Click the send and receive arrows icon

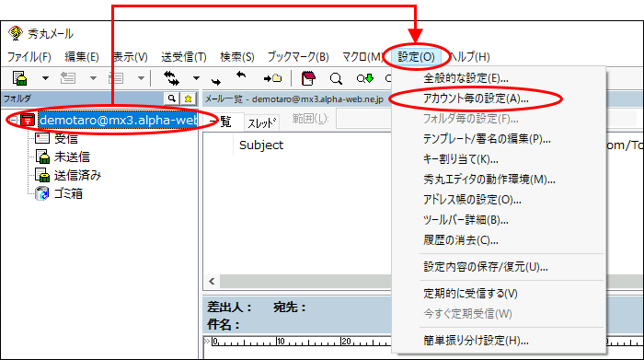pos(171,77)
